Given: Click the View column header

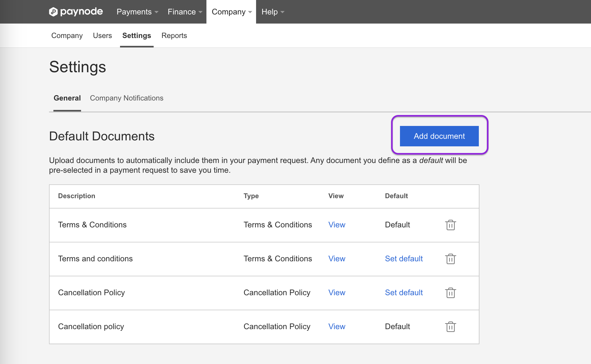Looking at the screenshot, I should pos(336,196).
